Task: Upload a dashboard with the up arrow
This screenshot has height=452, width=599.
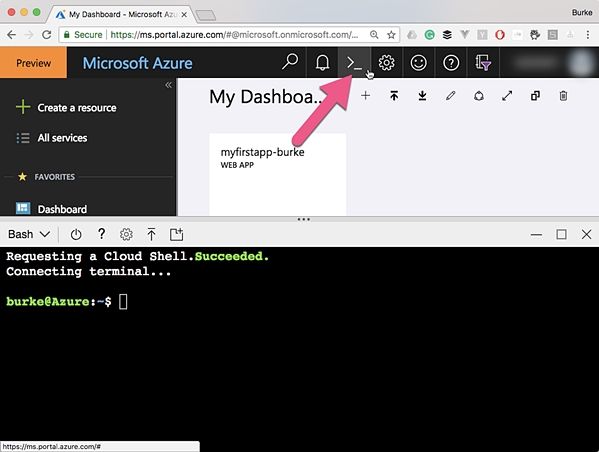Action: [x=394, y=96]
